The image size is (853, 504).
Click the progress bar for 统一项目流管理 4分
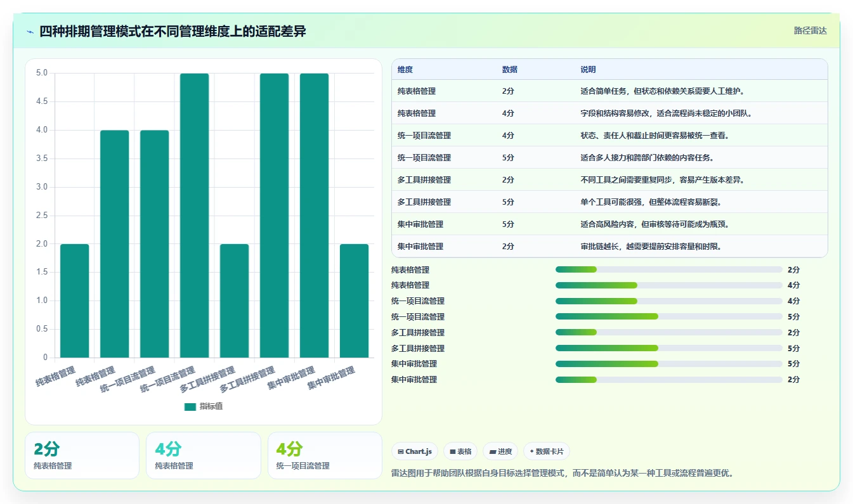[x=669, y=301]
